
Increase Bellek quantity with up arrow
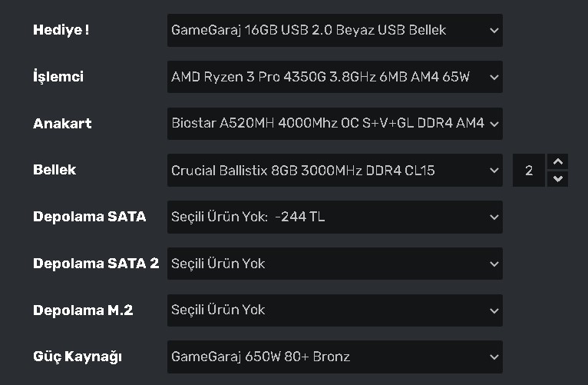pyautogui.click(x=559, y=162)
